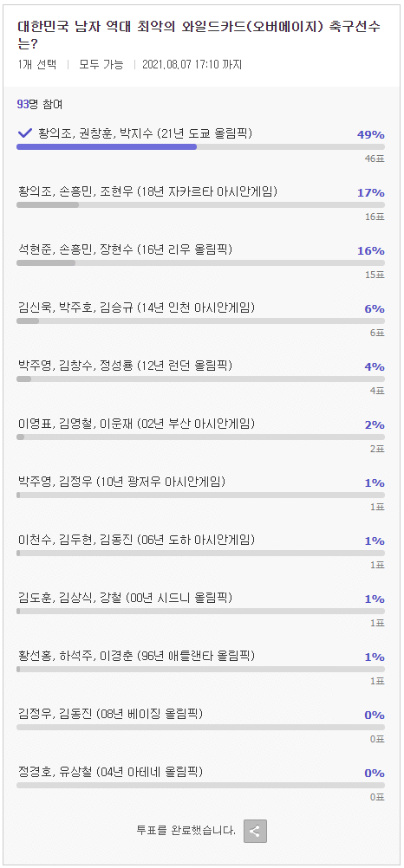
Task: Select the 02년 부산 아시안게임 option
Action: click(x=200, y=434)
